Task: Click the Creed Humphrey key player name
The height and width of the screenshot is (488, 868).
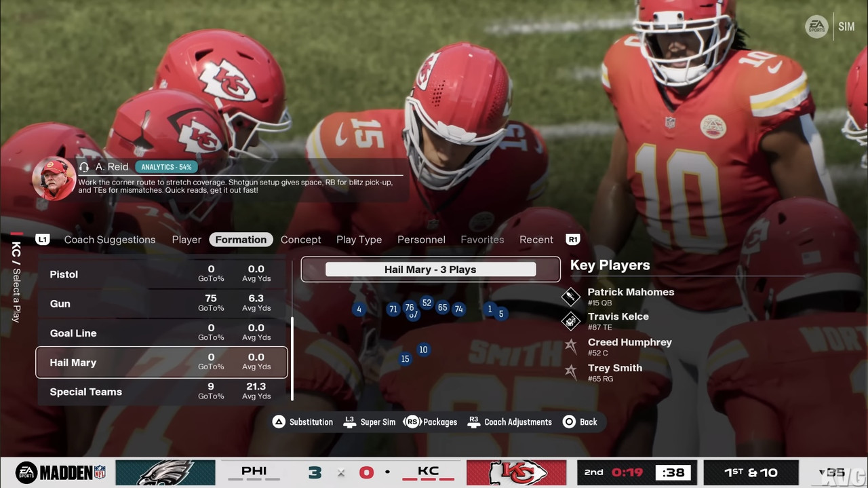Action: point(629,342)
